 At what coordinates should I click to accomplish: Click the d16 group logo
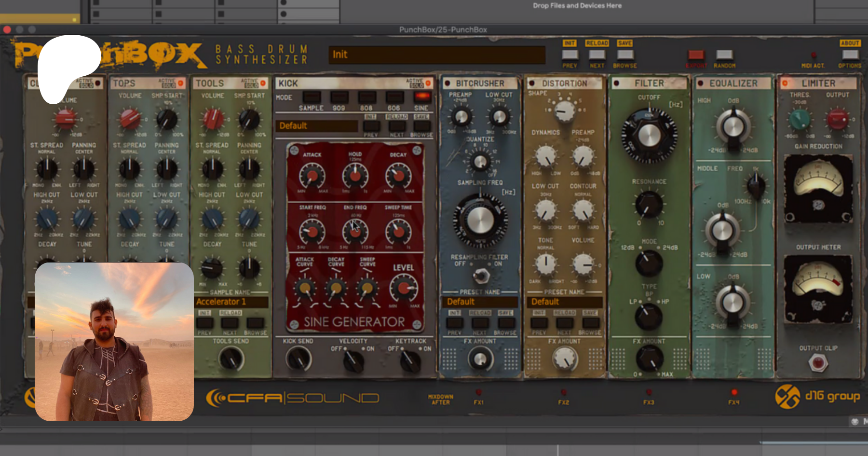click(x=817, y=397)
